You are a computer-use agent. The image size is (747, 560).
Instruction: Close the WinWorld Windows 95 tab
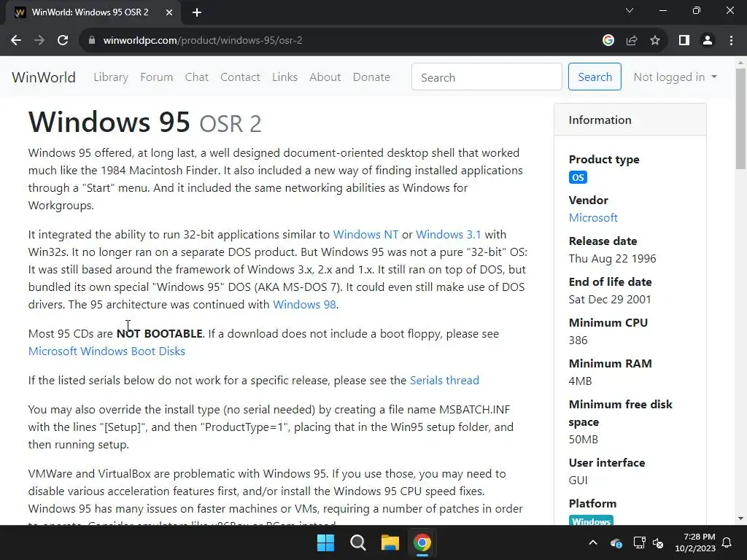[x=169, y=13]
